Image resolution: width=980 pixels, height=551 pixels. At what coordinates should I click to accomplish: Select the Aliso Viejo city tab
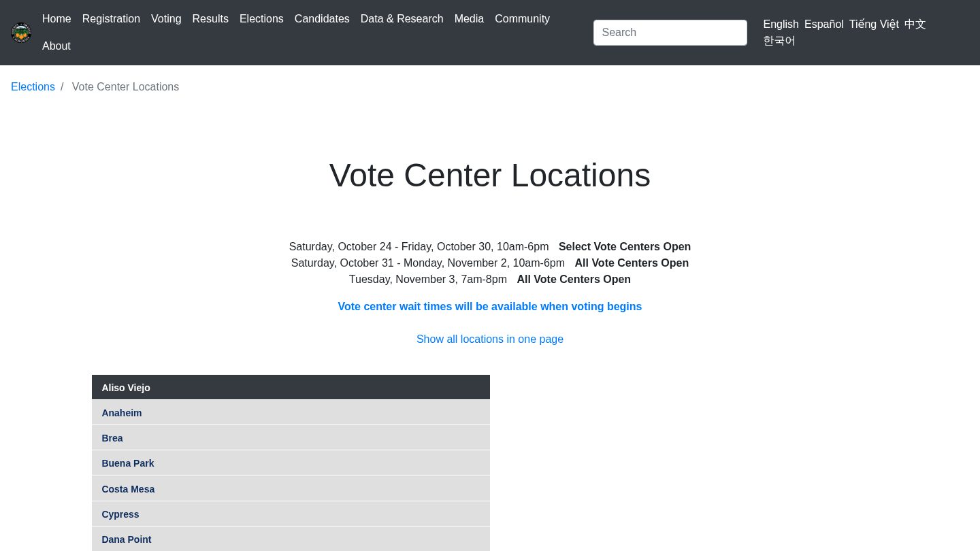point(291,388)
